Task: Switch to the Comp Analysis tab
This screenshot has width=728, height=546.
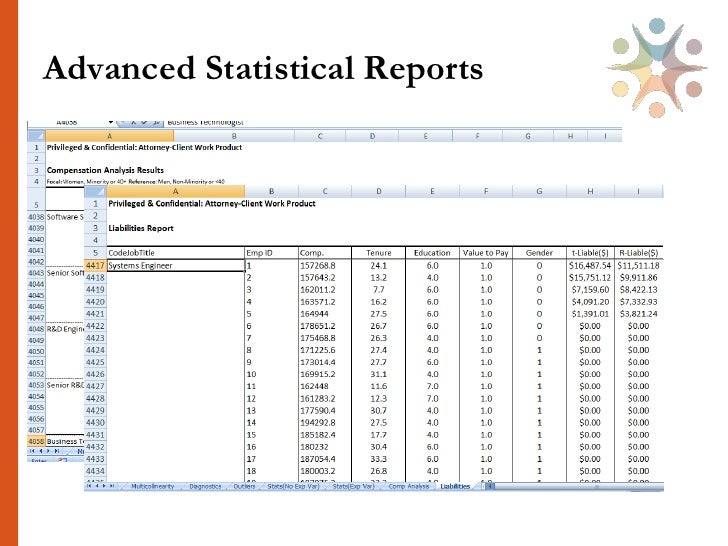Action: click(409, 486)
